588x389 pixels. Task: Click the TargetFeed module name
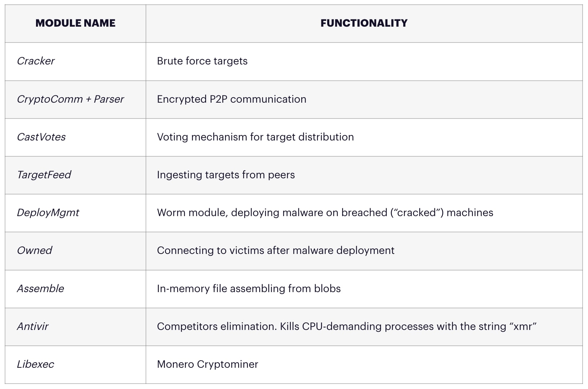pos(44,175)
